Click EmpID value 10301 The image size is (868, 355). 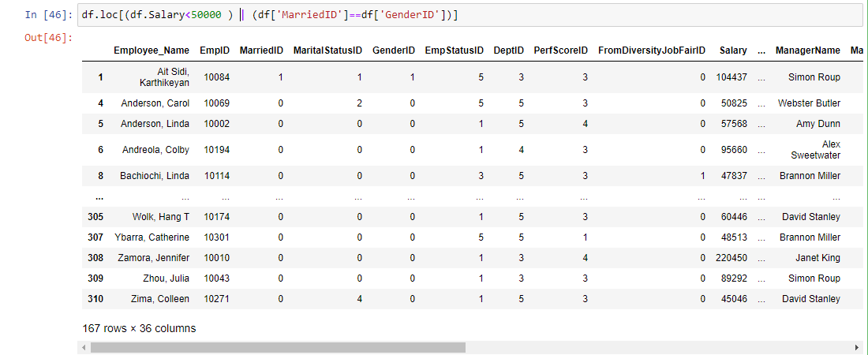216,237
